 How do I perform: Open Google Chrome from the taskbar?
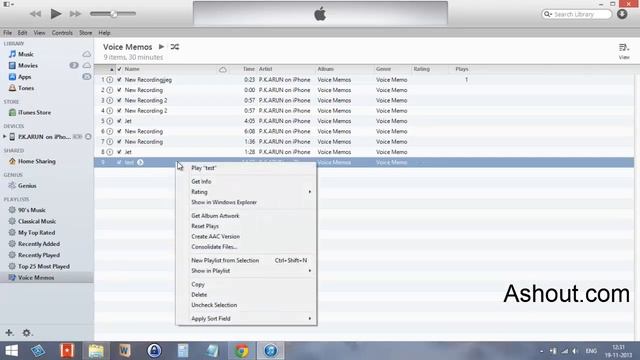pyautogui.click(x=242, y=351)
